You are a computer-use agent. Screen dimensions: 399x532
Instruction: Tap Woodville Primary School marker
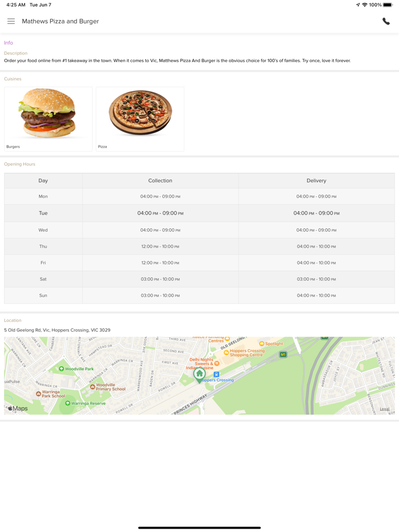pyautogui.click(x=92, y=387)
